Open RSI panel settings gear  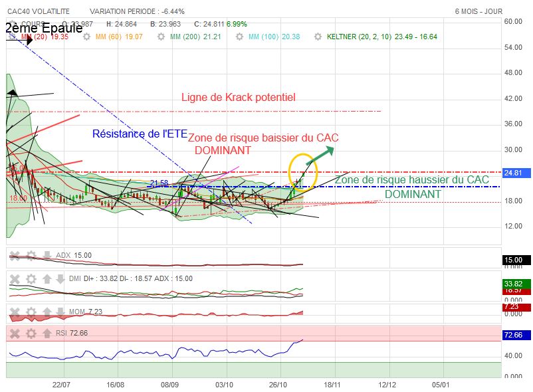click(x=31, y=334)
